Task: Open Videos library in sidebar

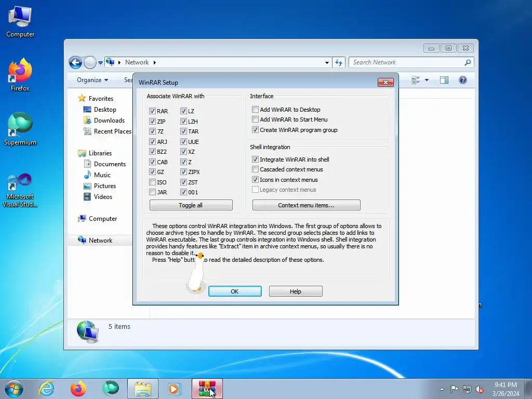Action: click(x=103, y=196)
